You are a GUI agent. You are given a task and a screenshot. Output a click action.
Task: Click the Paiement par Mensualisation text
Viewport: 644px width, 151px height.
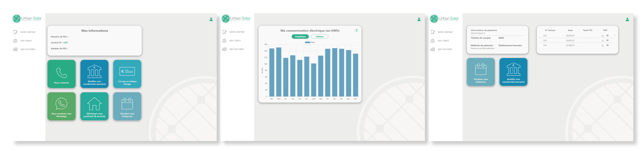pos(482,48)
